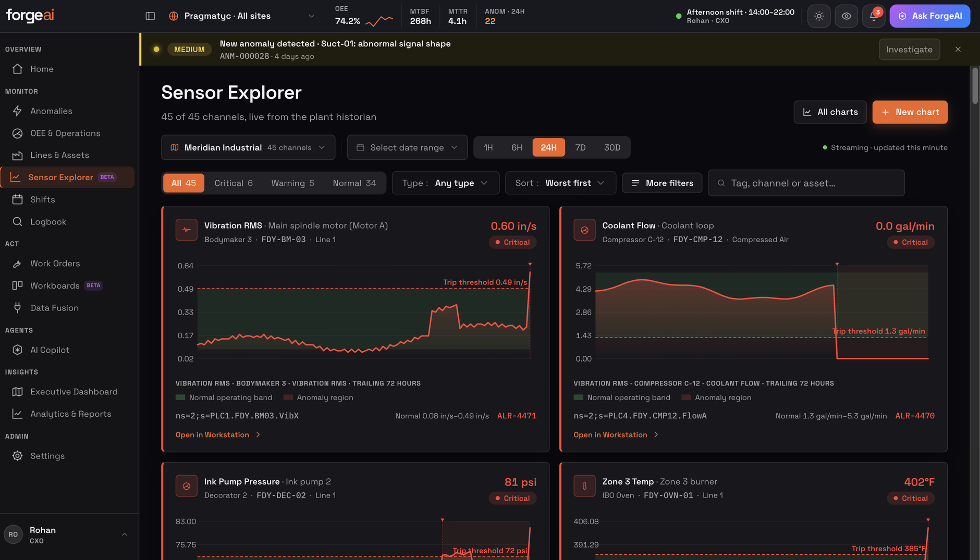
Task: Click the Ask ForgeAI button
Action: pos(929,16)
